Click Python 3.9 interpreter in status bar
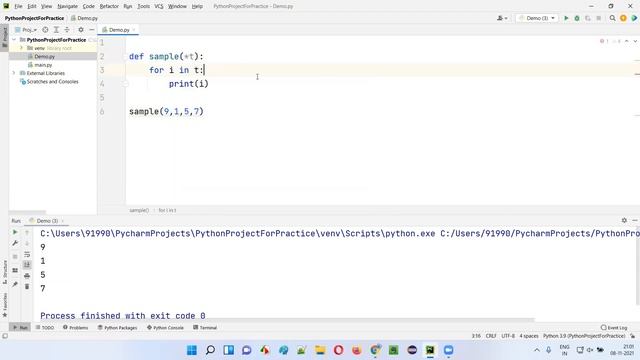This screenshot has height=360, width=640. 584,336
